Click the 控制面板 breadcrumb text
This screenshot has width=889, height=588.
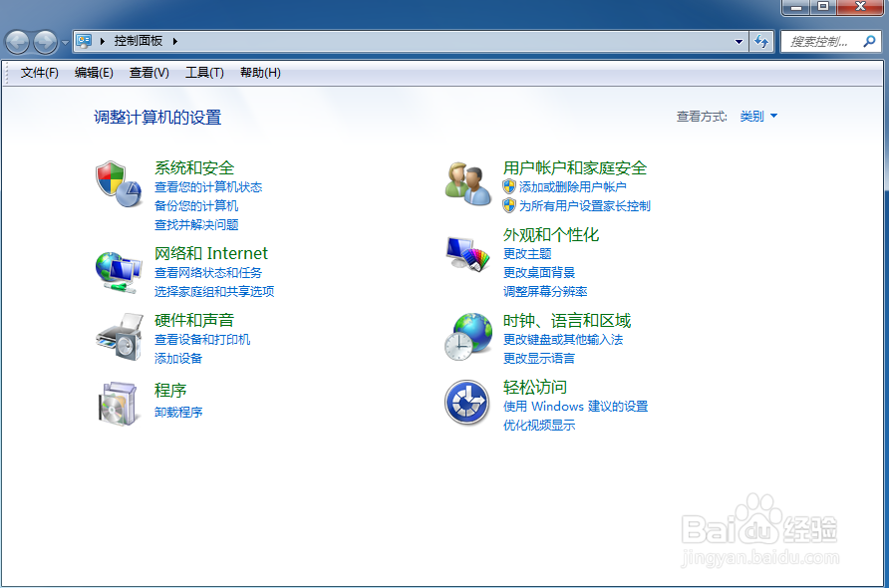(139, 41)
